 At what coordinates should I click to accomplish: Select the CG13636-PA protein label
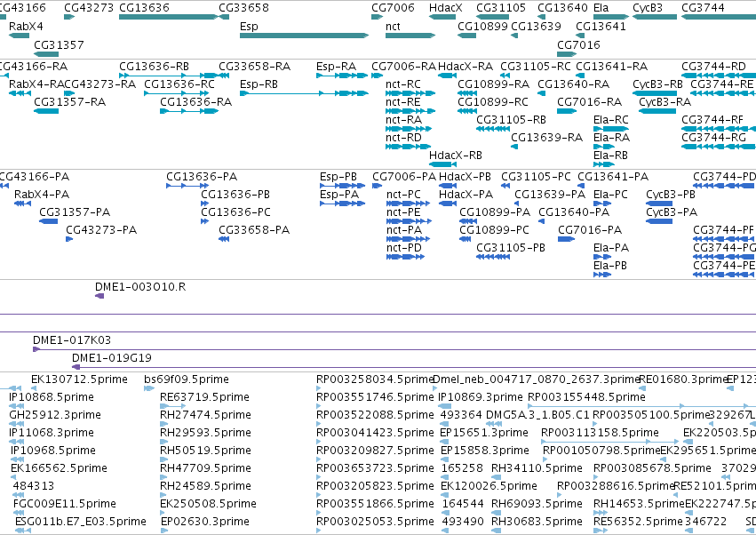point(202,177)
